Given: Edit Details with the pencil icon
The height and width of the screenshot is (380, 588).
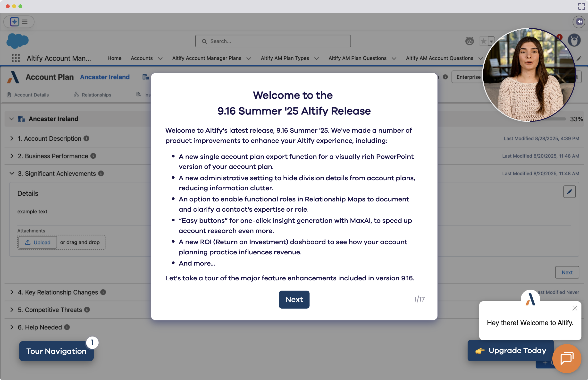Looking at the screenshot, I should [569, 192].
